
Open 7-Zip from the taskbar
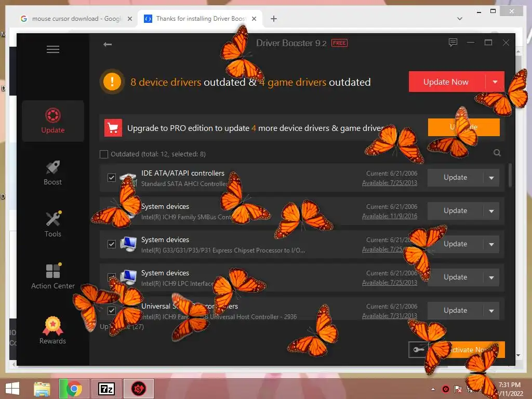pos(106,389)
